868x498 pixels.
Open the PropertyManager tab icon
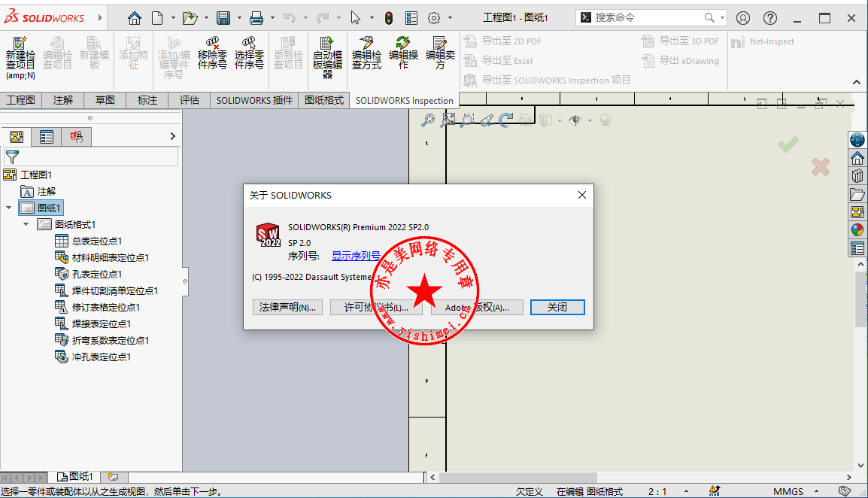click(47, 137)
